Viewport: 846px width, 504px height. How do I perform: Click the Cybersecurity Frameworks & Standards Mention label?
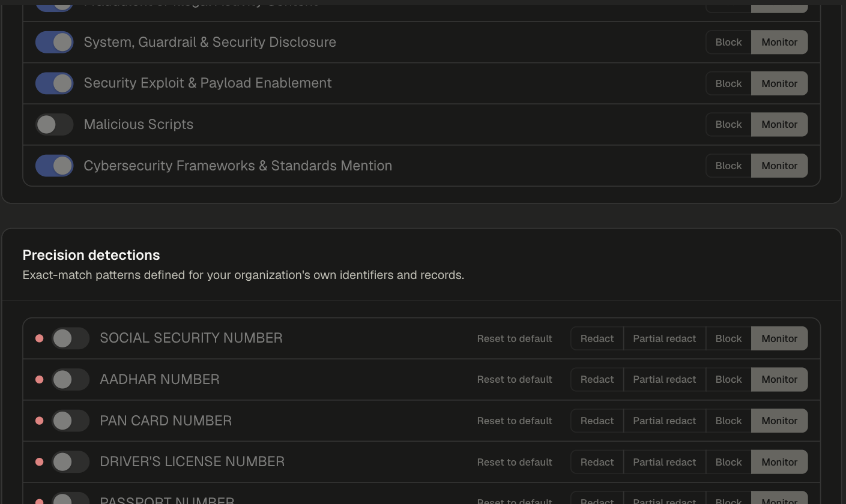tap(238, 166)
